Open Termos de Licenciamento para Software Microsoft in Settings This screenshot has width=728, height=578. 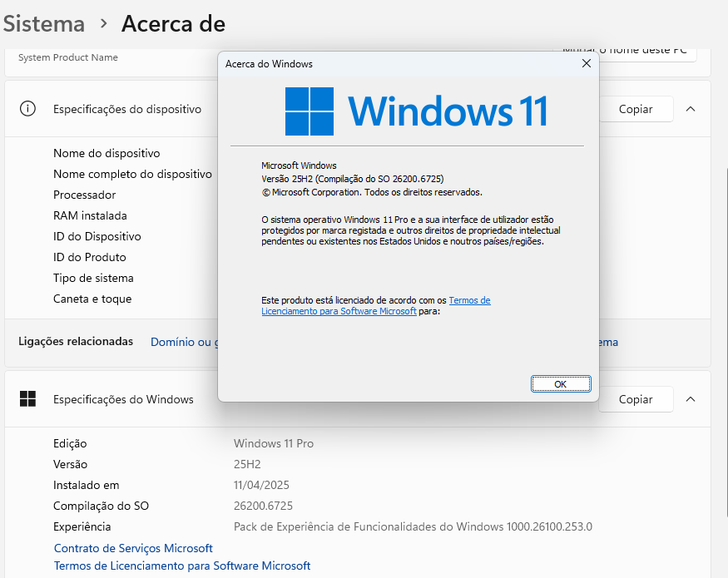pyautogui.click(x=182, y=566)
